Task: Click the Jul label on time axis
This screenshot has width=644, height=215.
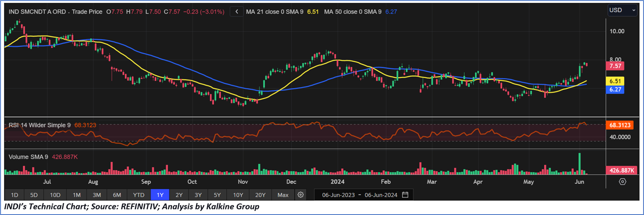Action: (x=47, y=181)
